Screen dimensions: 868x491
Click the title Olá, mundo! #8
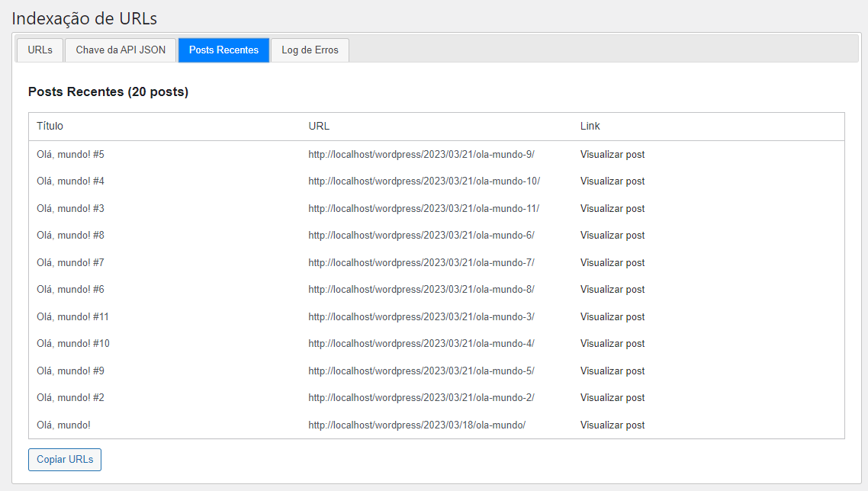(70, 236)
